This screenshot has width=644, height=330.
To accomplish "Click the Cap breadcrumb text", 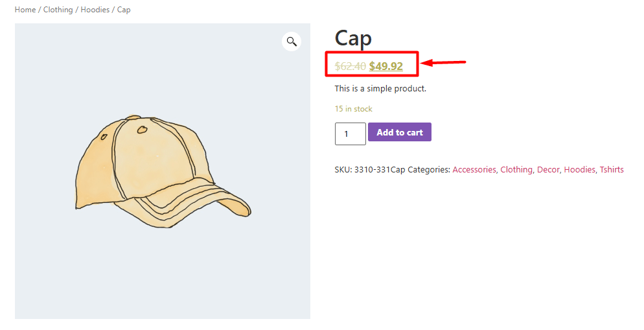I will point(124,10).
